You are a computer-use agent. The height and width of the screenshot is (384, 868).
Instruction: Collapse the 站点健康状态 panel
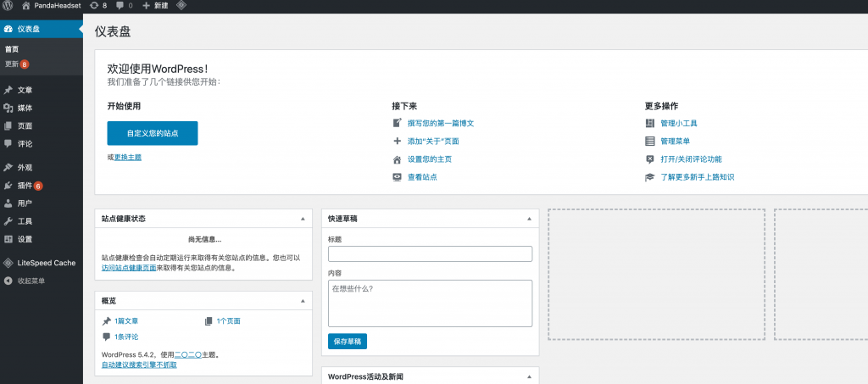click(303, 219)
